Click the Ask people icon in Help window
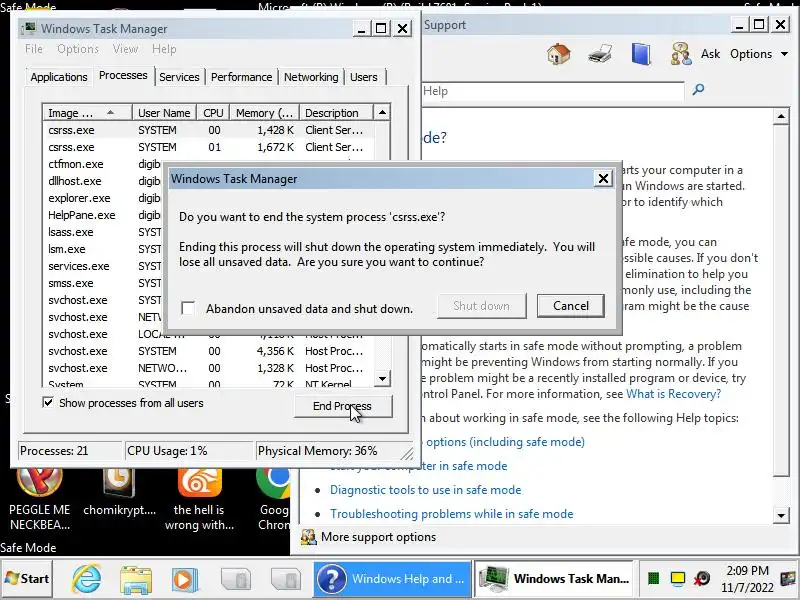This screenshot has height=600, width=800. 681,54
